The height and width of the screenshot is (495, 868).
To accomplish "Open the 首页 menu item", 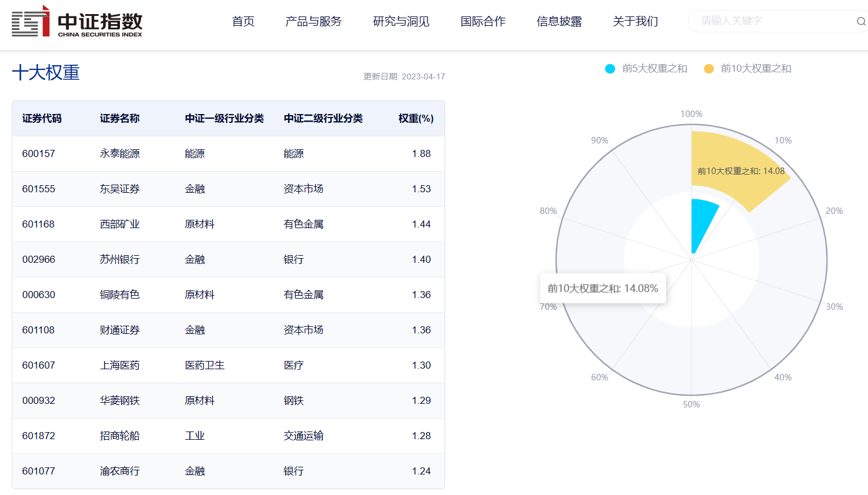I will [243, 22].
